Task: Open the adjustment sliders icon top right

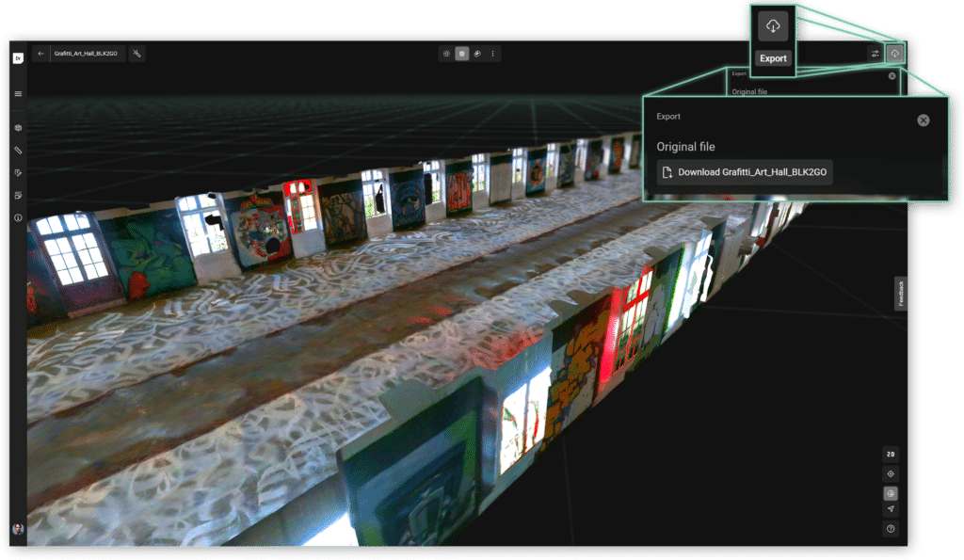Action: (x=875, y=54)
